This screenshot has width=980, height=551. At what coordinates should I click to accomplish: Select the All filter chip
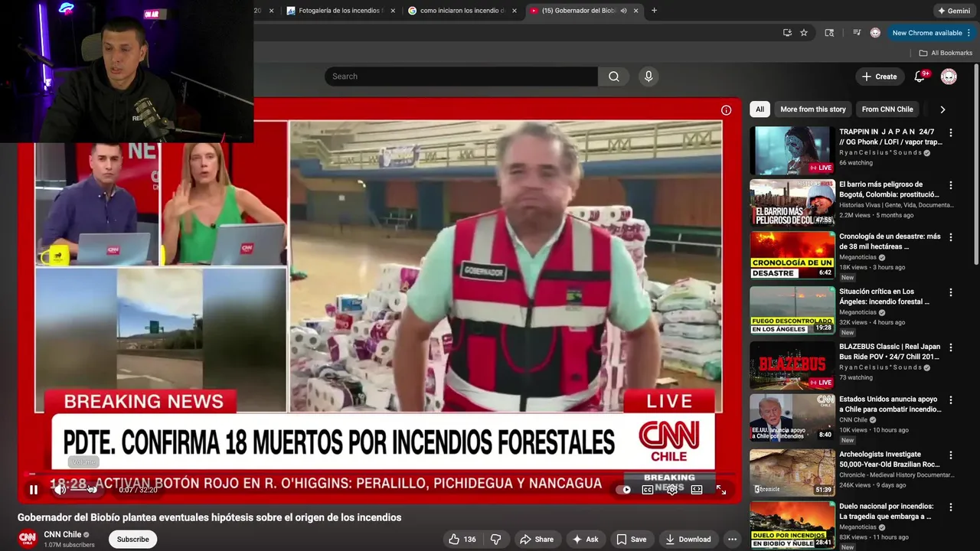[759, 109]
